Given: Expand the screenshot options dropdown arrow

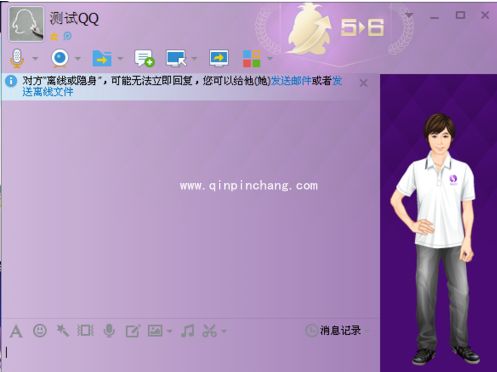Looking at the screenshot, I should pos(224,331).
